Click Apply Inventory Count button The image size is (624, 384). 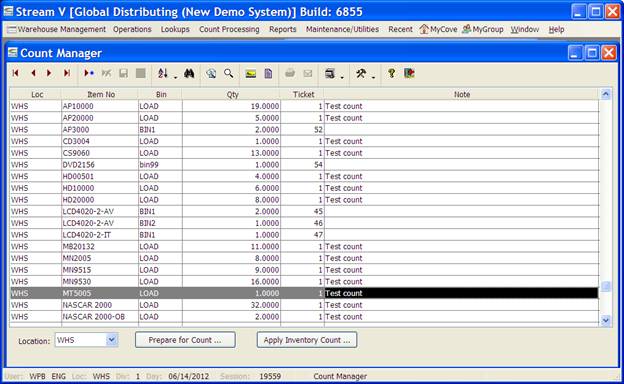(307, 340)
